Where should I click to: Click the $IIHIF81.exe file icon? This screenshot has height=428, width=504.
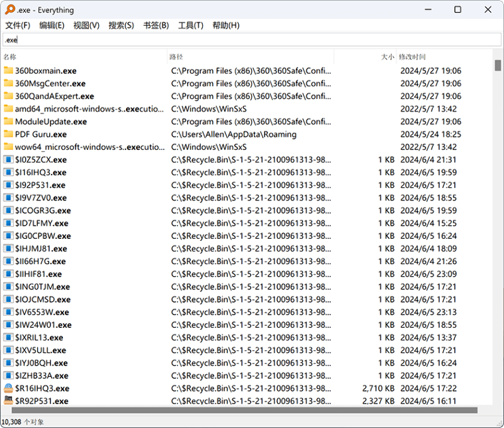9,273
